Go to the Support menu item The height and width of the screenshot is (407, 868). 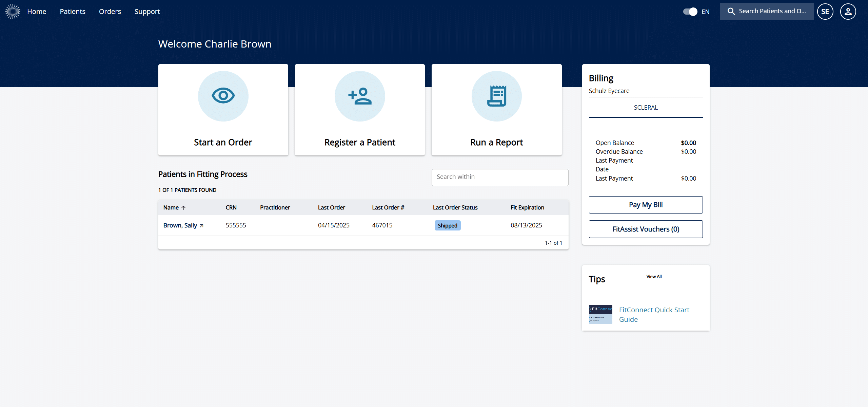coord(147,12)
